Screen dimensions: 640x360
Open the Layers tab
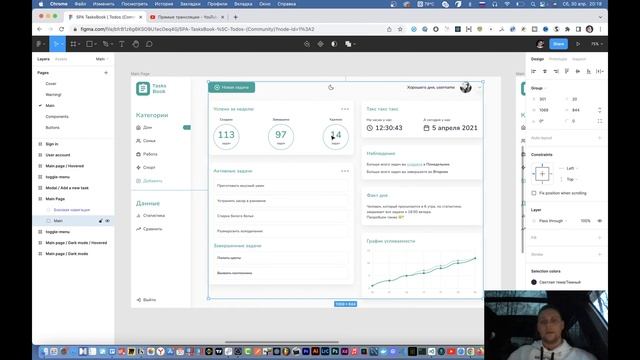[x=43, y=59]
